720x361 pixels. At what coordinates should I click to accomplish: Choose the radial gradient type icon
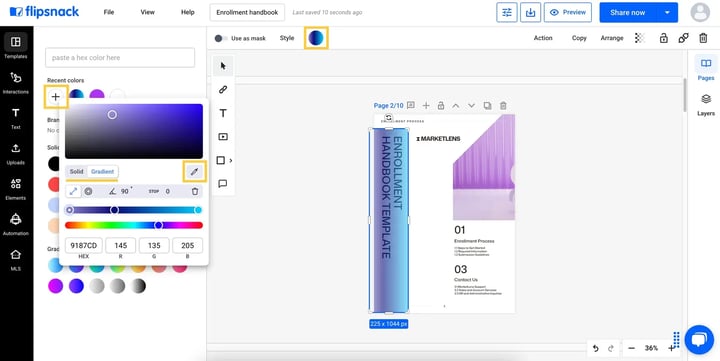click(x=88, y=192)
